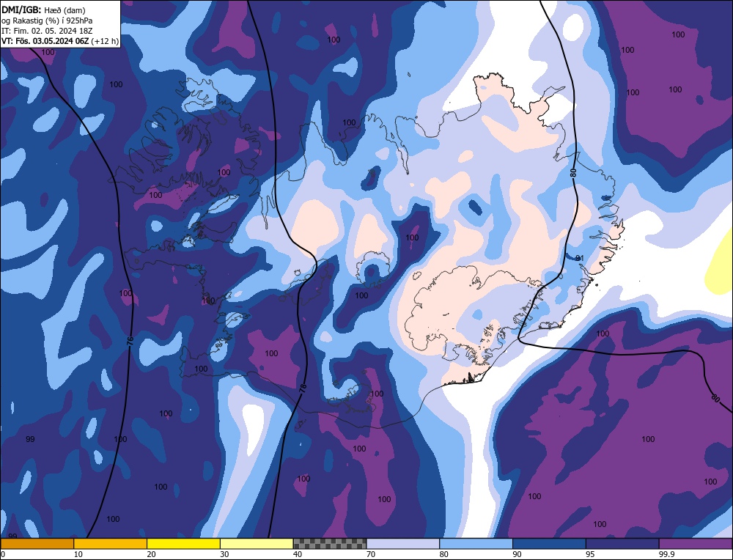This screenshot has height=560, width=733.
Task: Select the "IT: Fim. 02. 05. 2024 18Z" text
Action: coord(47,31)
